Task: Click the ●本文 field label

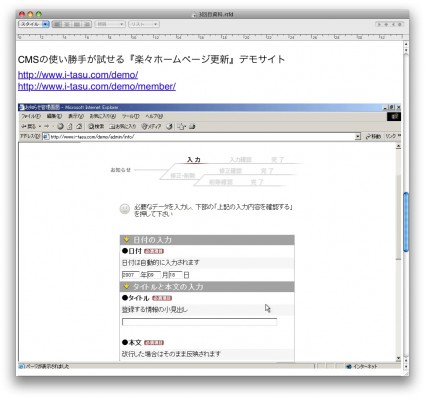Action: pos(132,343)
